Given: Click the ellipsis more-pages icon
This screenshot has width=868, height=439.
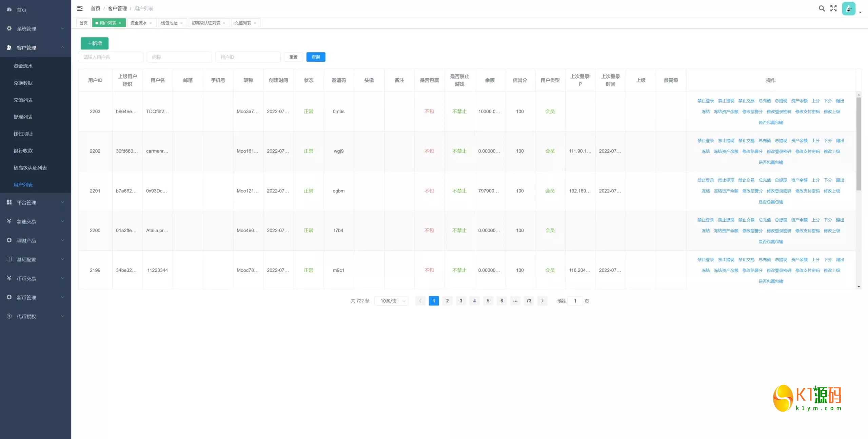Looking at the screenshot, I should [x=515, y=301].
